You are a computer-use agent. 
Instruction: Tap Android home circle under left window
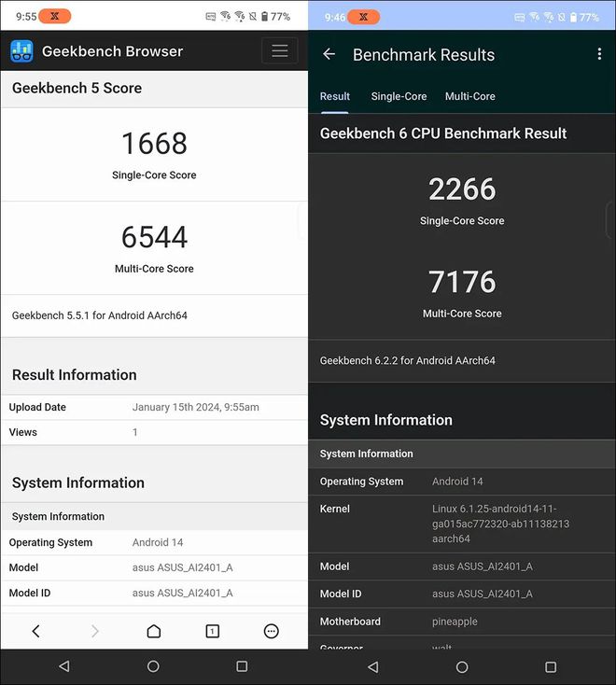click(x=153, y=666)
